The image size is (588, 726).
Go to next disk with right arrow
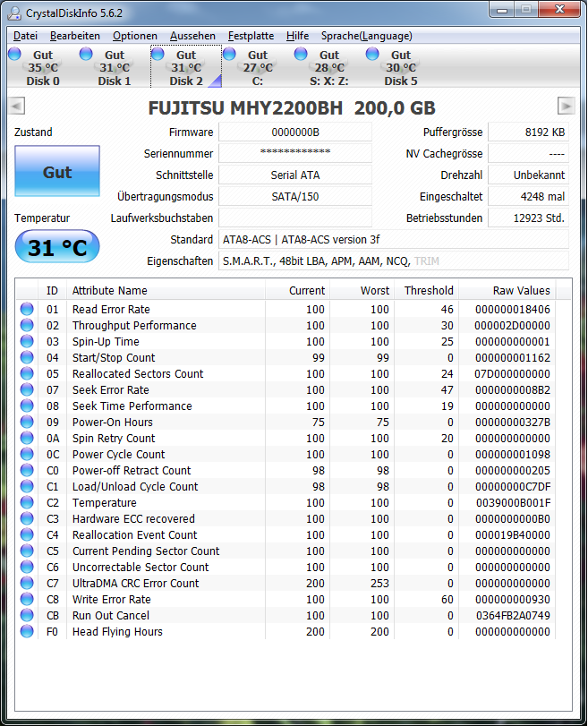click(567, 106)
